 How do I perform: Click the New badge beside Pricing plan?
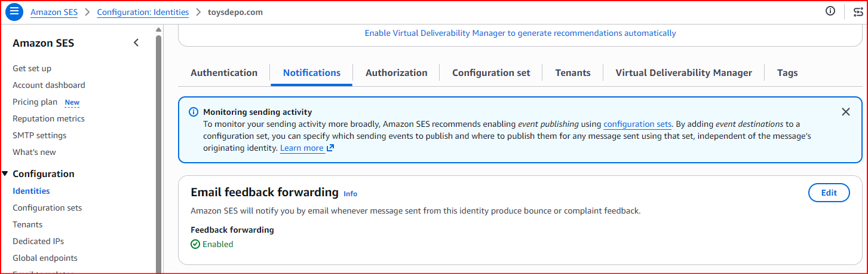click(x=72, y=102)
